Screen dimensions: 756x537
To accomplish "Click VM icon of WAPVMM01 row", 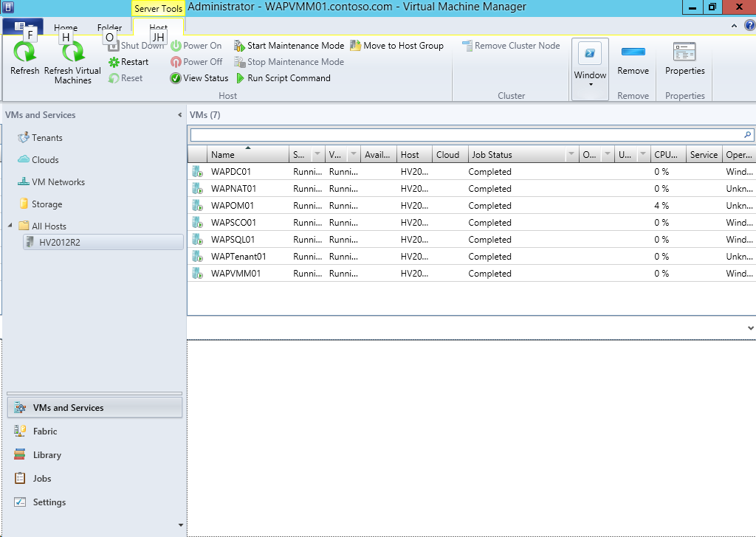I will coord(197,273).
